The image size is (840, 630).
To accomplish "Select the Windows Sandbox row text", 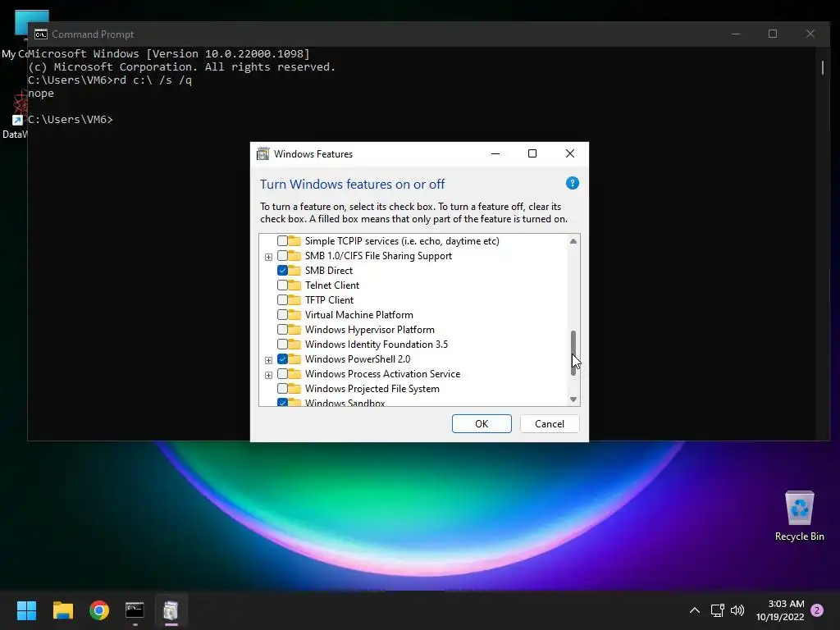I will tap(345, 403).
